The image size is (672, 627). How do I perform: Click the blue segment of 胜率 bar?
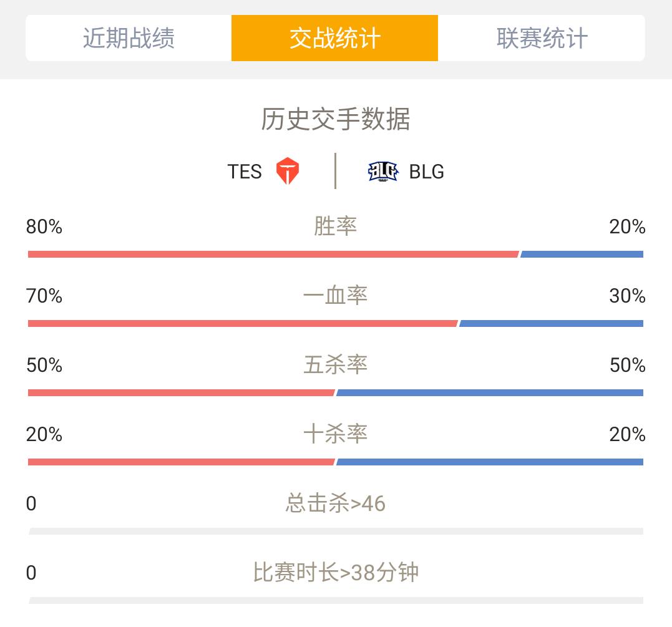coord(582,254)
